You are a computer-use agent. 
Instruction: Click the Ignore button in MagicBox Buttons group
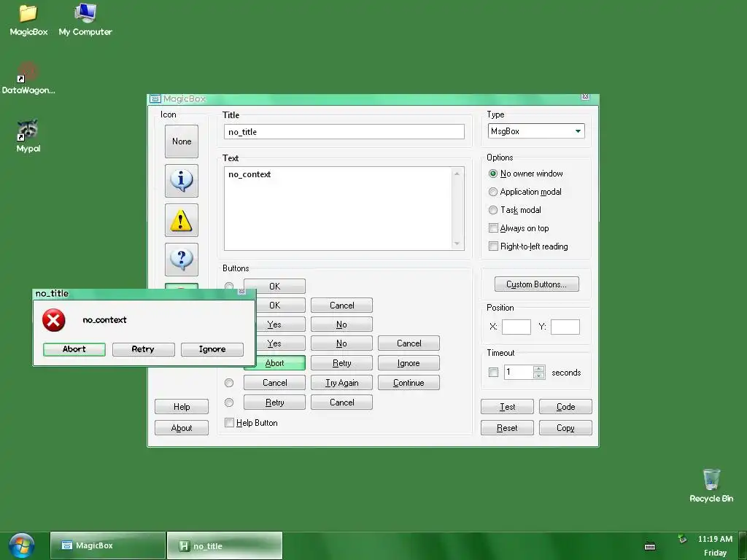tap(409, 363)
